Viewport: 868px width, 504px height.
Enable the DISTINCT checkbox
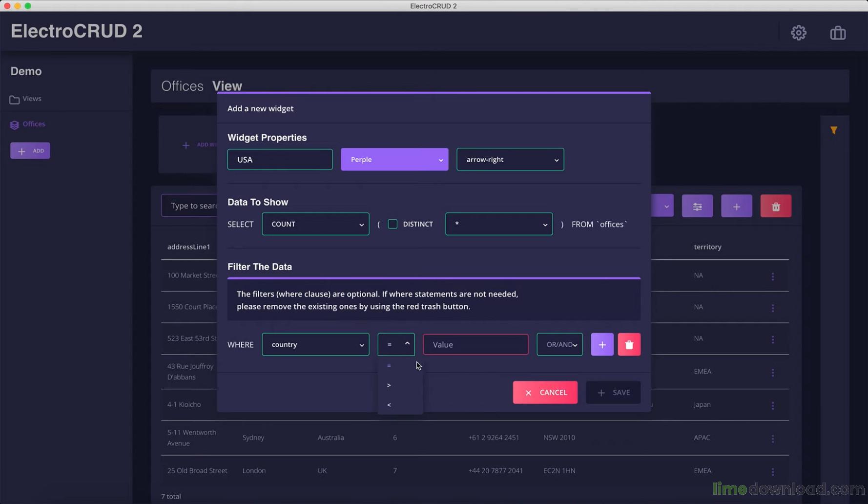pos(393,224)
